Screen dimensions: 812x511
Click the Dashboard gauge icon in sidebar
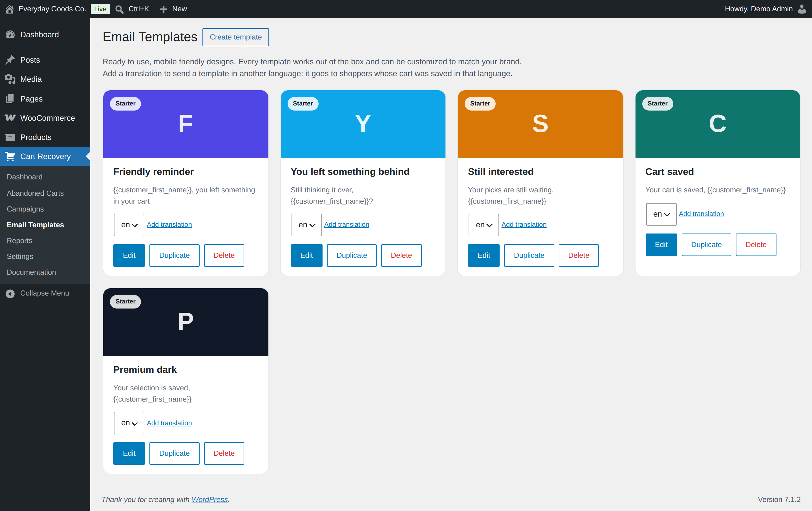(10, 34)
